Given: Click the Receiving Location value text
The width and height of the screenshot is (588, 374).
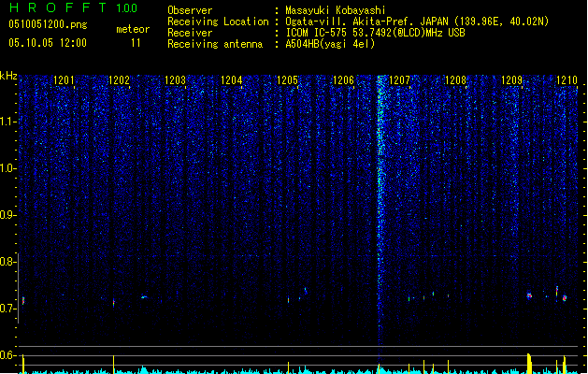Looking at the screenshot, I should tap(417, 22).
